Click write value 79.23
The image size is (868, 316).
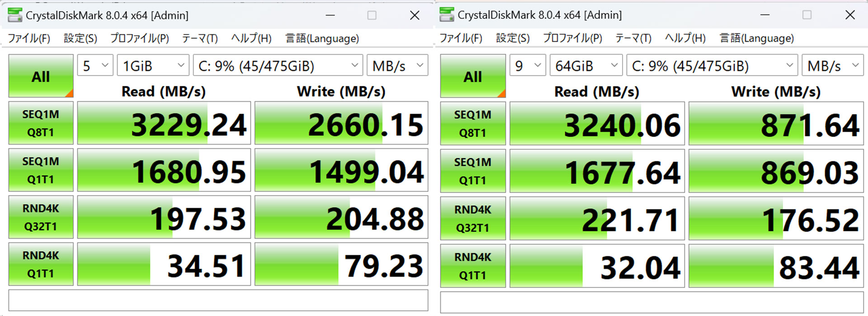coord(341,264)
